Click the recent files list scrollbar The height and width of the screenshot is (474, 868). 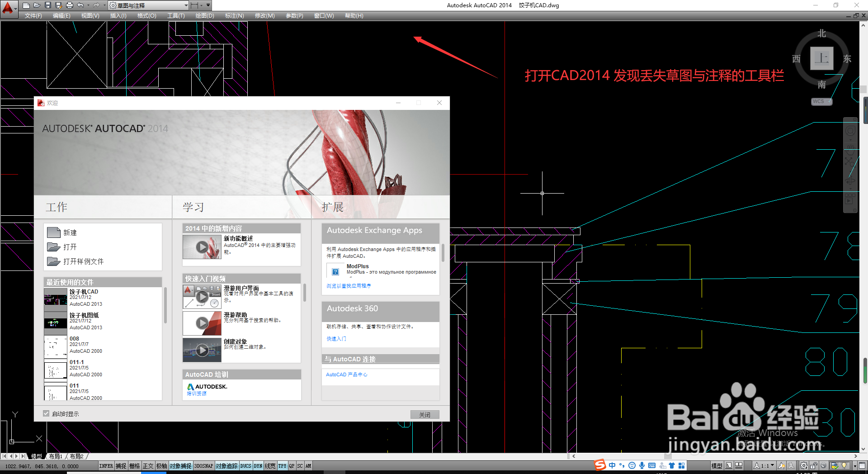coord(165,305)
